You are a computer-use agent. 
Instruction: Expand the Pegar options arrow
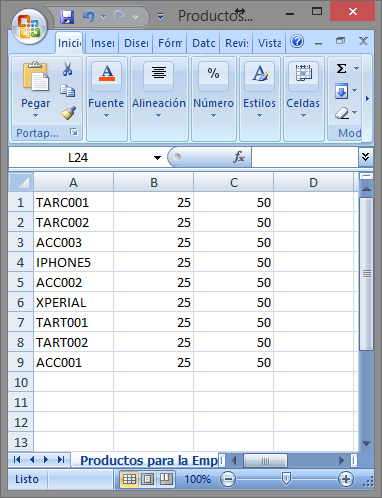35,116
